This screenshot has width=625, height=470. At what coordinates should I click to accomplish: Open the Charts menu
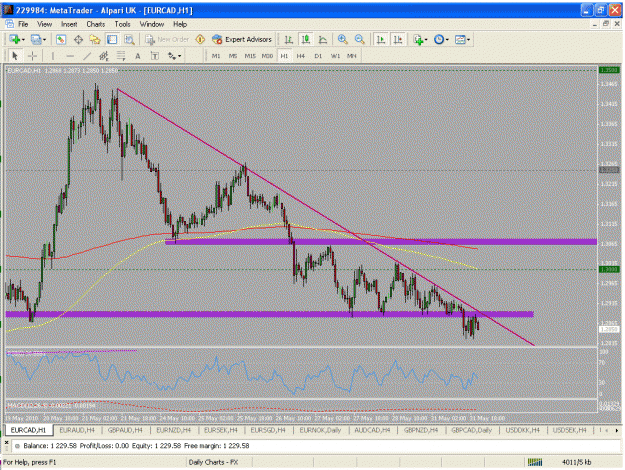click(96, 24)
